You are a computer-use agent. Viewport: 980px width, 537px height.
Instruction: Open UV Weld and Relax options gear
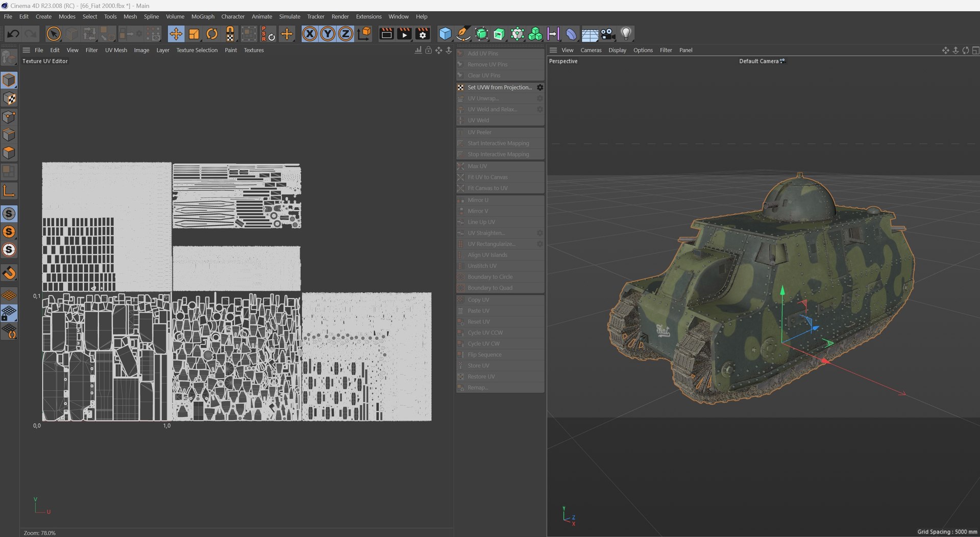[x=540, y=109]
